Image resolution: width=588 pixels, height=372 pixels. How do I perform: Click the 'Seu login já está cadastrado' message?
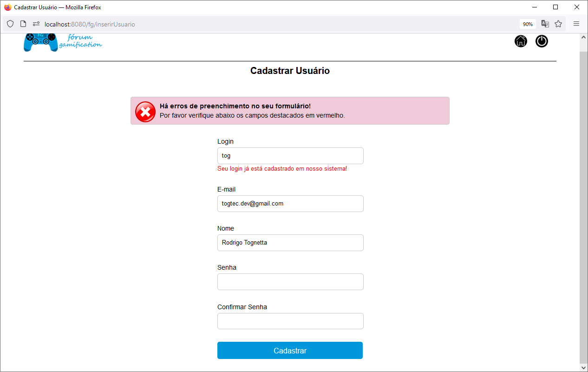(282, 169)
